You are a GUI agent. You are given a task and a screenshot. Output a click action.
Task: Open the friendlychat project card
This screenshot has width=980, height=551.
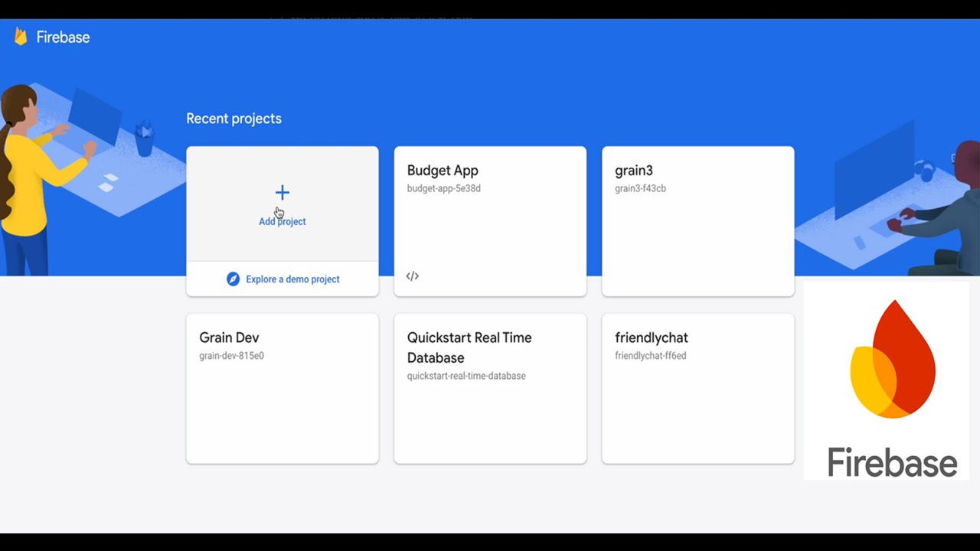(698, 388)
